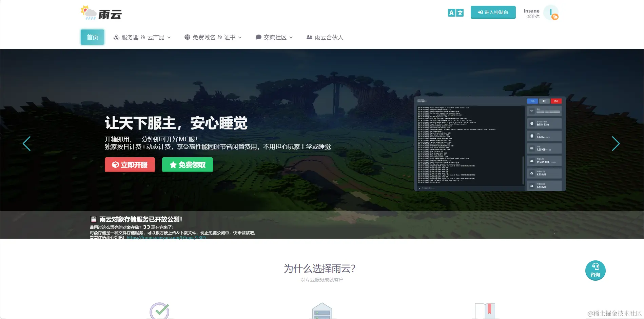
Task: Open the 雨云合伙人 menu item
Action: pyautogui.click(x=325, y=37)
